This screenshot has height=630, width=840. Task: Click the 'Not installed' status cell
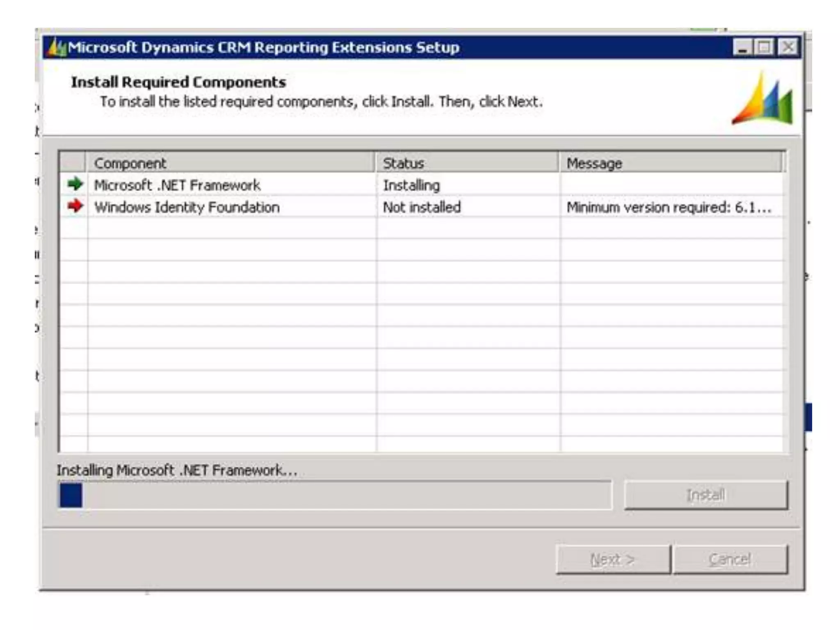click(422, 207)
